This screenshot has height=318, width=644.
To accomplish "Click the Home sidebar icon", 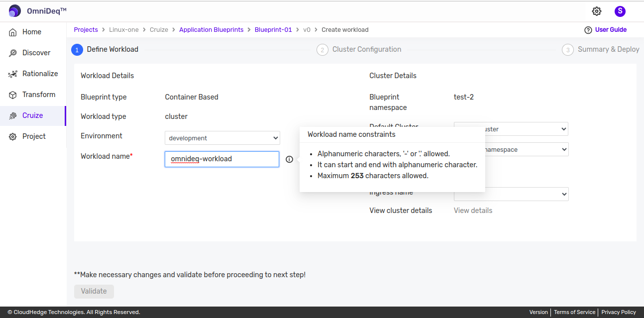I will (13, 32).
